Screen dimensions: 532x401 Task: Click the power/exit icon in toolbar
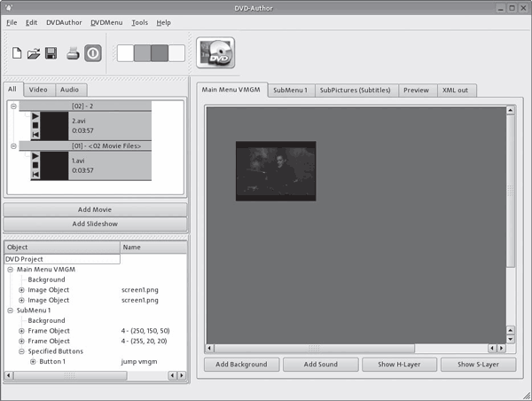click(x=93, y=53)
